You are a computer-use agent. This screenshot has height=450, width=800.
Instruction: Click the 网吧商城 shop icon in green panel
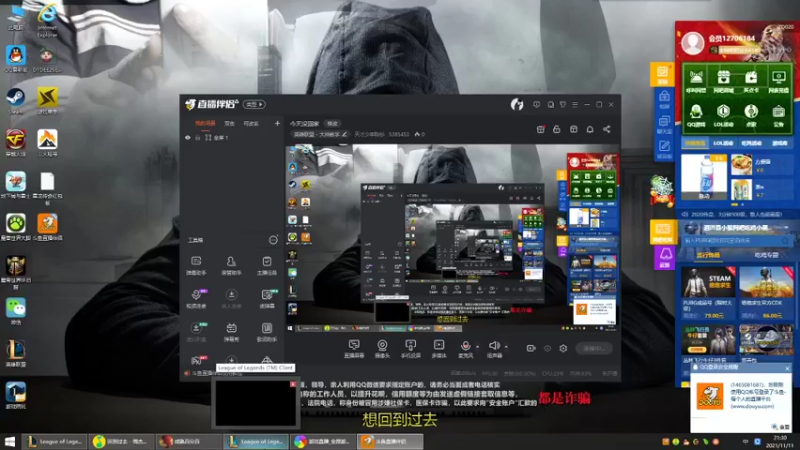tap(723, 82)
